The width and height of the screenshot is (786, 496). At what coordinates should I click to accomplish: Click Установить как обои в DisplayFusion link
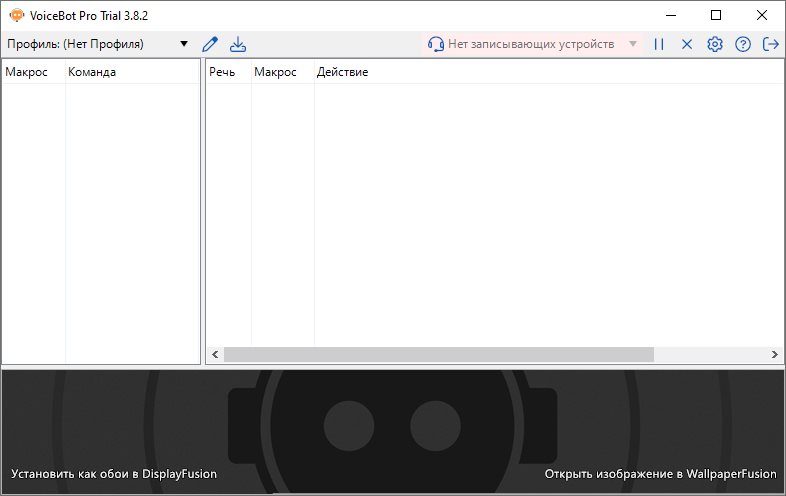[114, 474]
